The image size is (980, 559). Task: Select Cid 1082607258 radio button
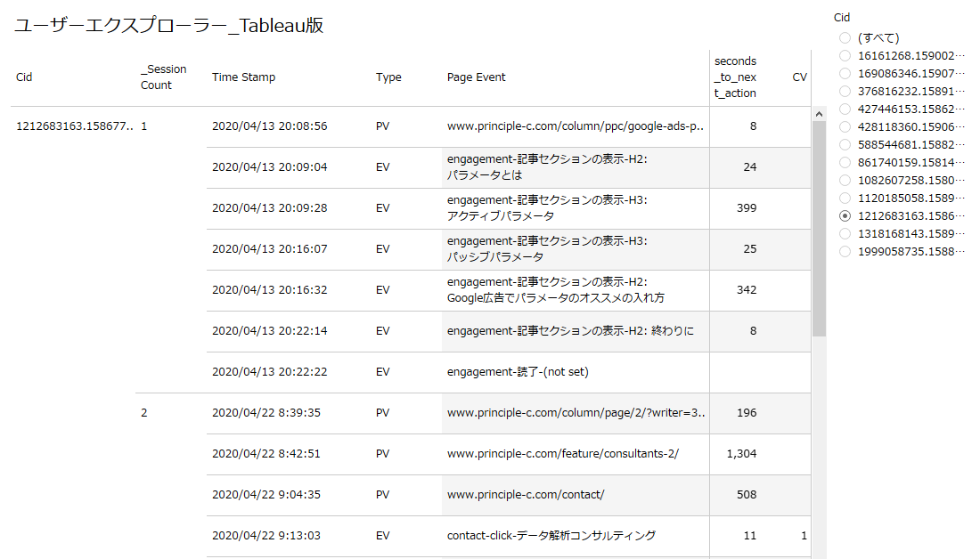845,181
